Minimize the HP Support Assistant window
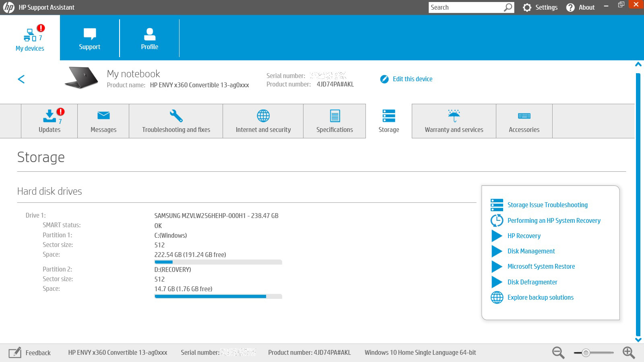Image resolution: width=644 pixels, height=362 pixels. coord(606,6)
